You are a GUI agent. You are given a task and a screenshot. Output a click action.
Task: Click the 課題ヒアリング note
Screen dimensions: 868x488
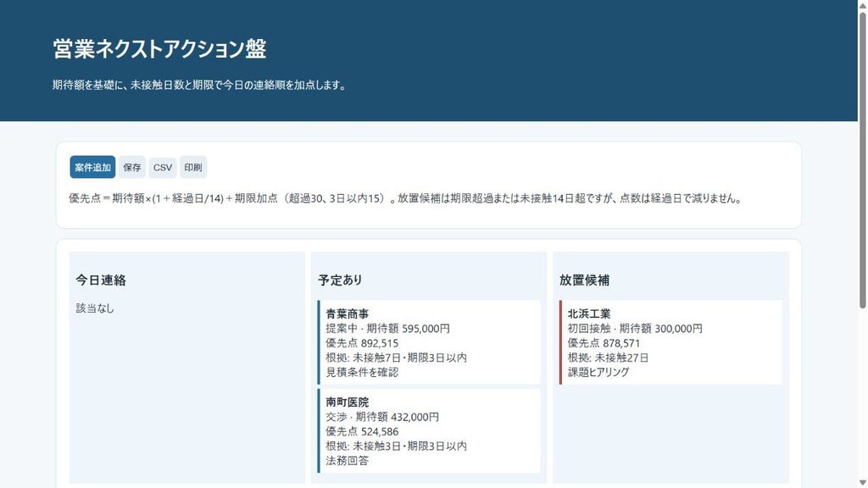click(x=598, y=373)
